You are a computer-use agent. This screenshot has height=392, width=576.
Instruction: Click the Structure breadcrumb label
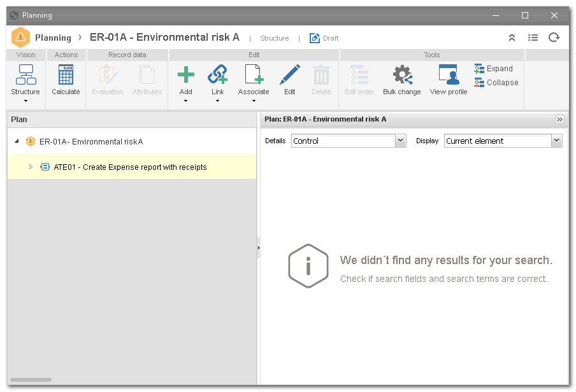(x=275, y=38)
